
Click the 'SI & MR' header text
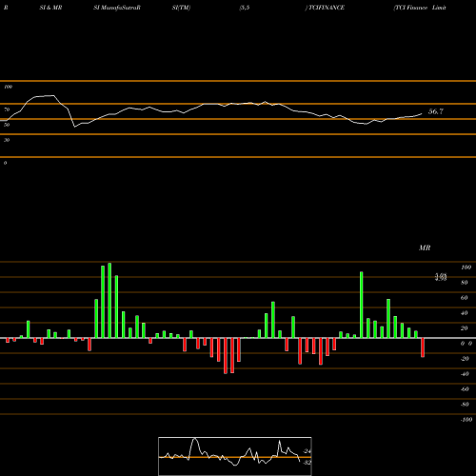50,8
